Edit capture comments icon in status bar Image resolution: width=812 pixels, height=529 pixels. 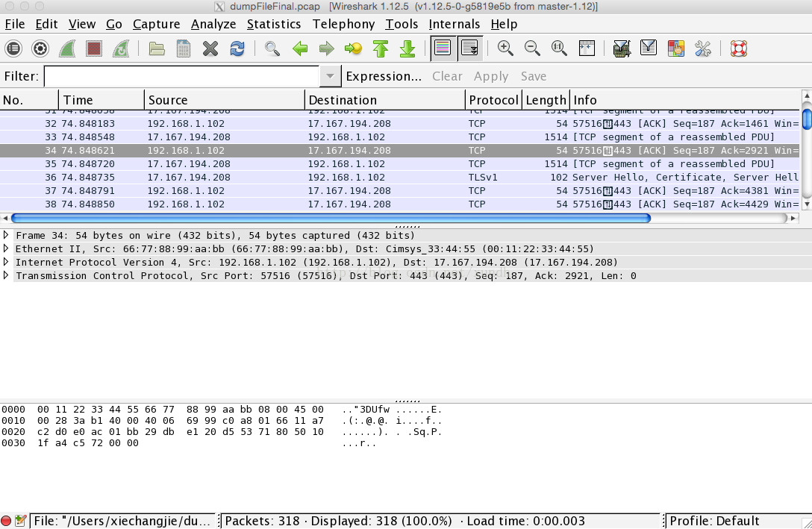(x=21, y=521)
